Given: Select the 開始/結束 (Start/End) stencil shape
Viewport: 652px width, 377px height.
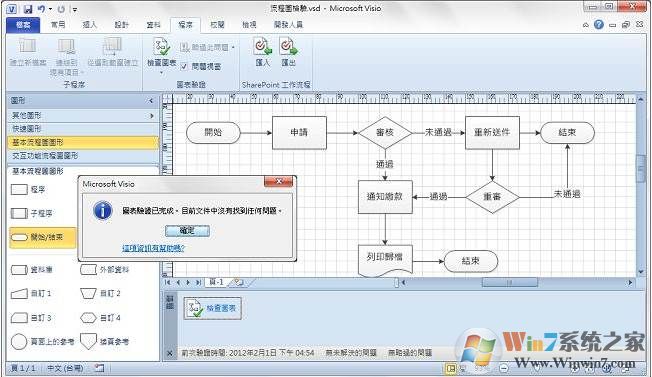Looking at the screenshot, I should point(43,237).
